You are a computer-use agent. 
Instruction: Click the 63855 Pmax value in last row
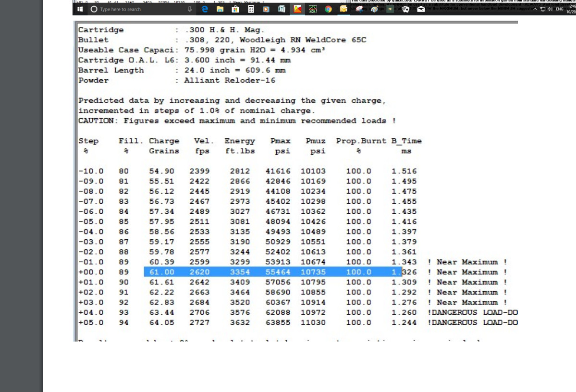point(278,322)
